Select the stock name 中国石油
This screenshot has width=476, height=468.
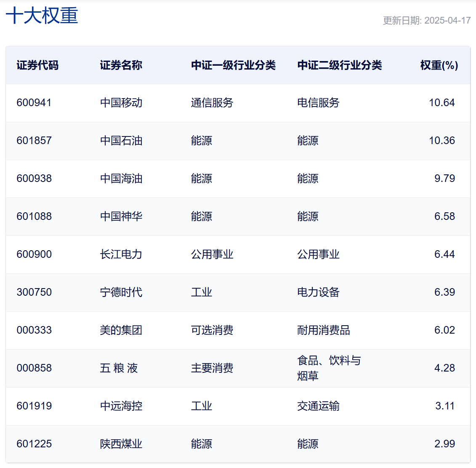click(x=121, y=141)
